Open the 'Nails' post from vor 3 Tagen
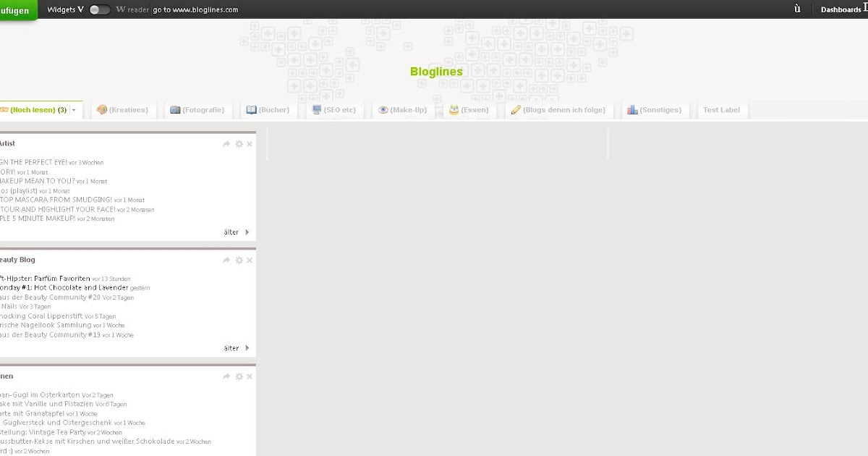 point(9,307)
